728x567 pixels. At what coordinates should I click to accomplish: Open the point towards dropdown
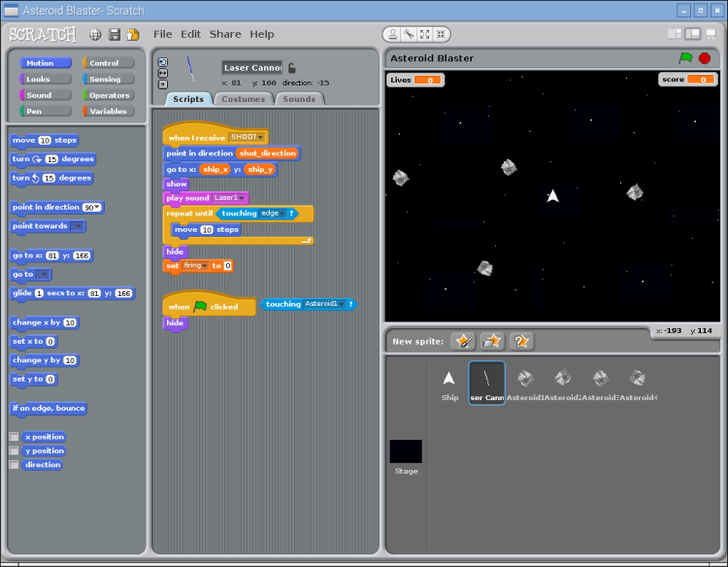point(78,226)
